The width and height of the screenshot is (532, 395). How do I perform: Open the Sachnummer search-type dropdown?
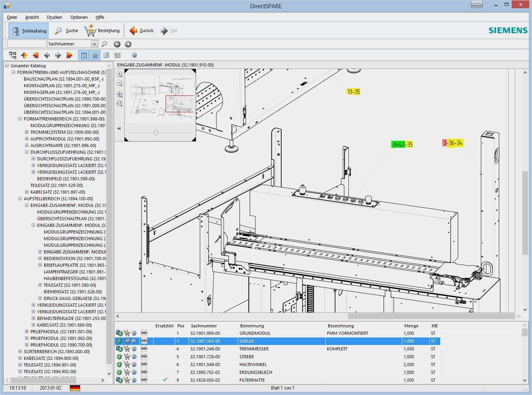(x=94, y=44)
